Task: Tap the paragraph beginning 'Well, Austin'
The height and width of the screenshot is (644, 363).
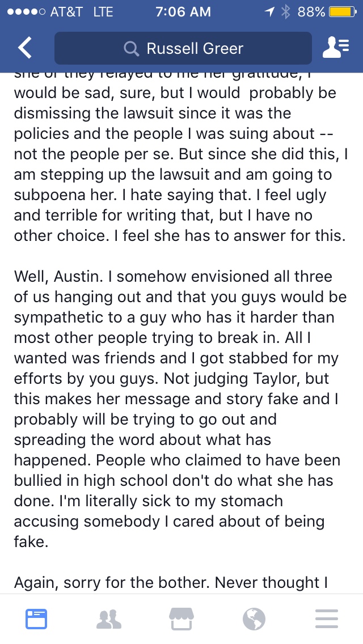Action: point(180,409)
